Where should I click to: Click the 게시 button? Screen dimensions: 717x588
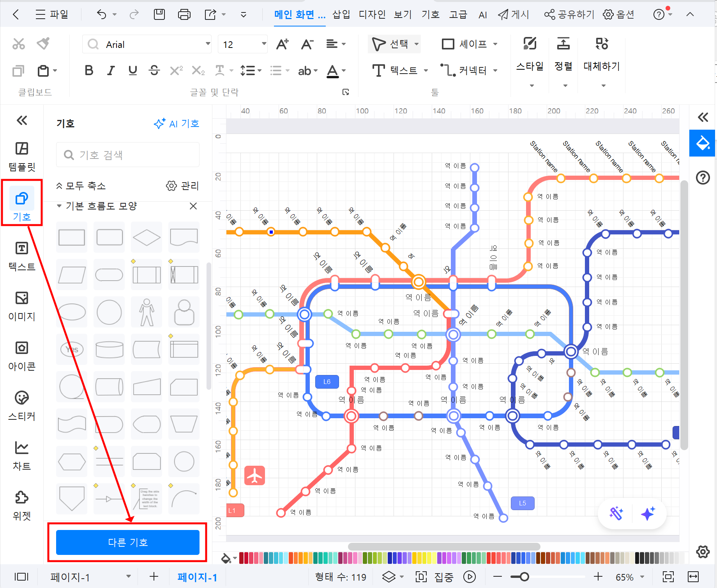pos(514,15)
